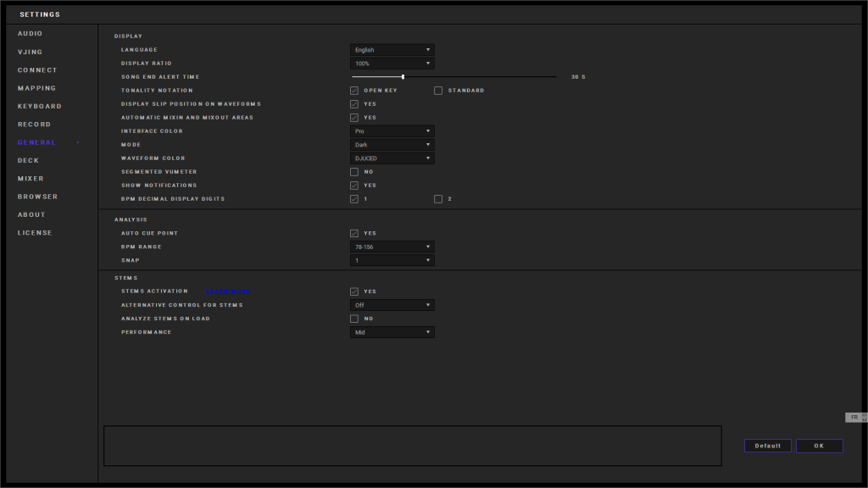Open the BPM Range dropdown
The width and height of the screenshot is (868, 488).
(x=392, y=247)
